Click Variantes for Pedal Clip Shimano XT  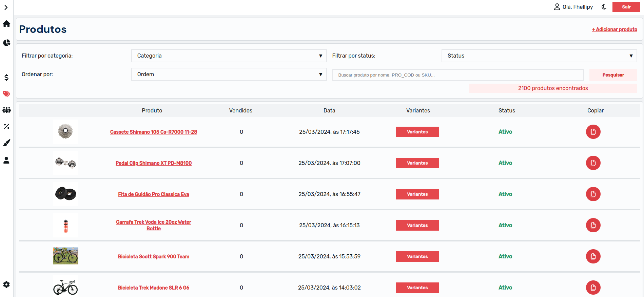pos(417,163)
